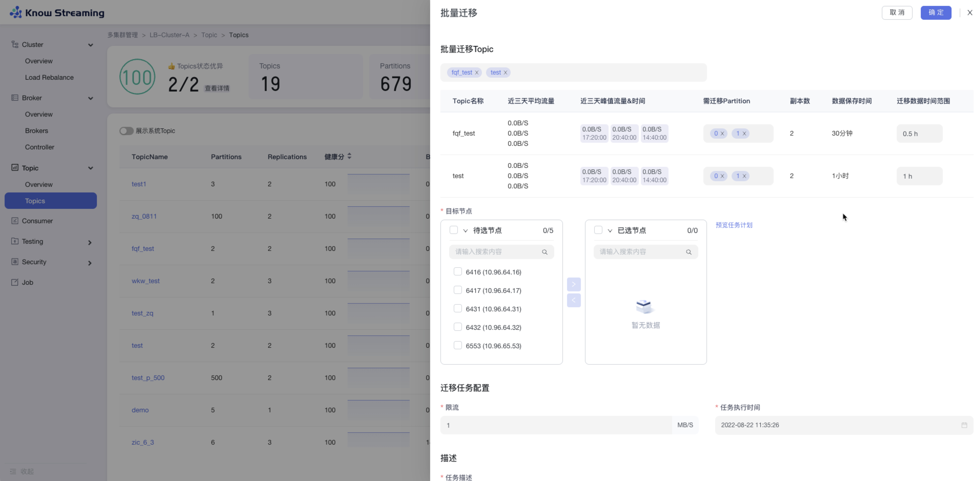
Task: Open dropdown chevron beside 待选节点
Action: point(465,231)
